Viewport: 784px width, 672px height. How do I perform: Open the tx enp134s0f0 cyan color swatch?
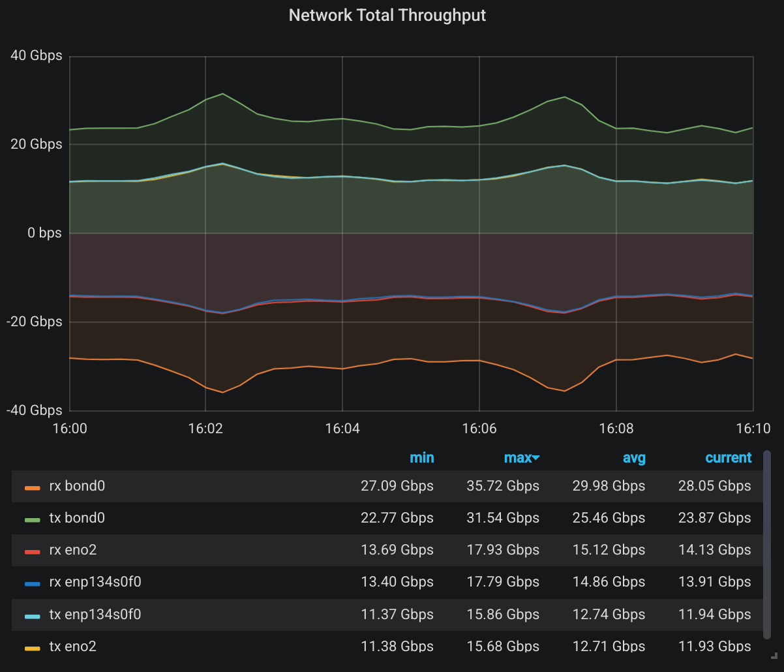pyautogui.click(x=33, y=615)
